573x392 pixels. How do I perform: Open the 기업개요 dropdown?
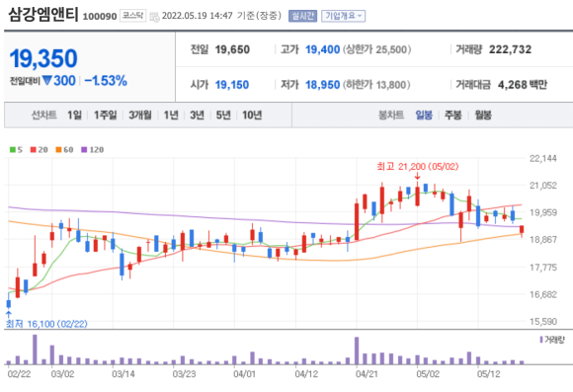point(343,16)
